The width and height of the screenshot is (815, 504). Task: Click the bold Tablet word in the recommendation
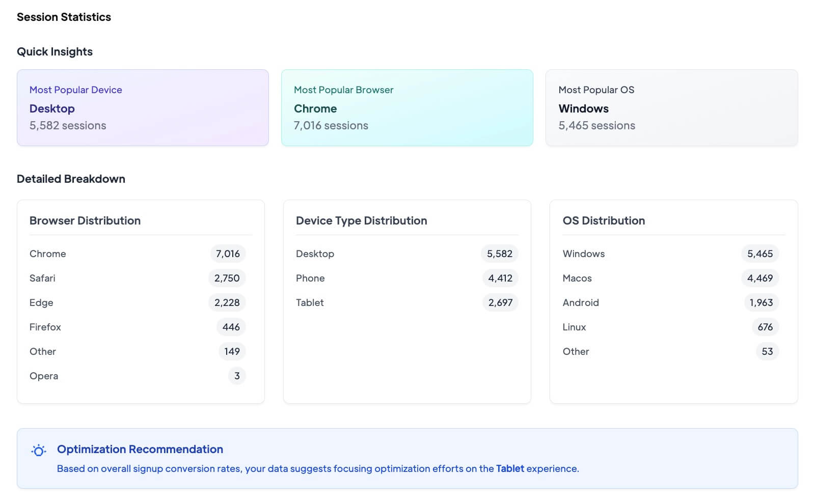pos(510,468)
